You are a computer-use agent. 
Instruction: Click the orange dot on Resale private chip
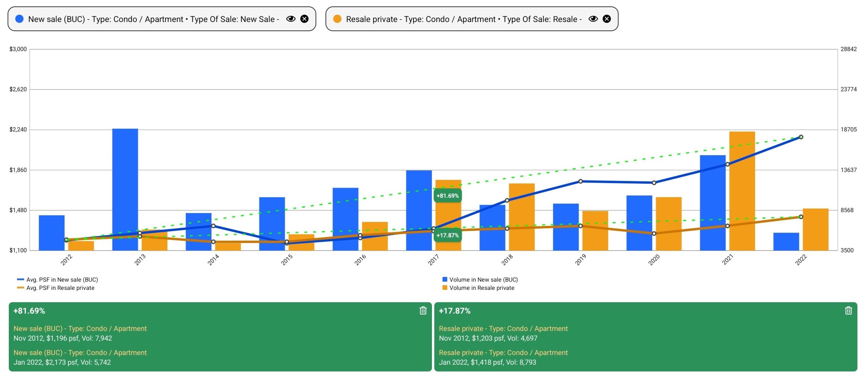(x=337, y=19)
